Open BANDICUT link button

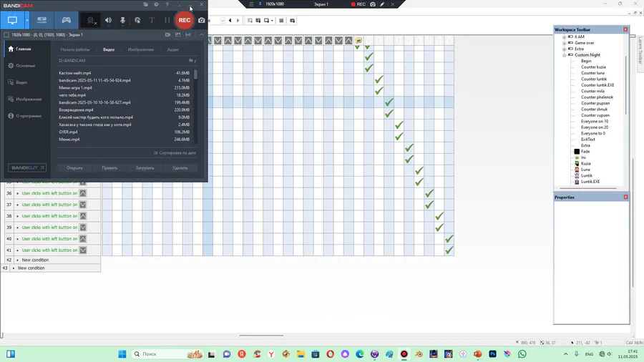(x=27, y=168)
